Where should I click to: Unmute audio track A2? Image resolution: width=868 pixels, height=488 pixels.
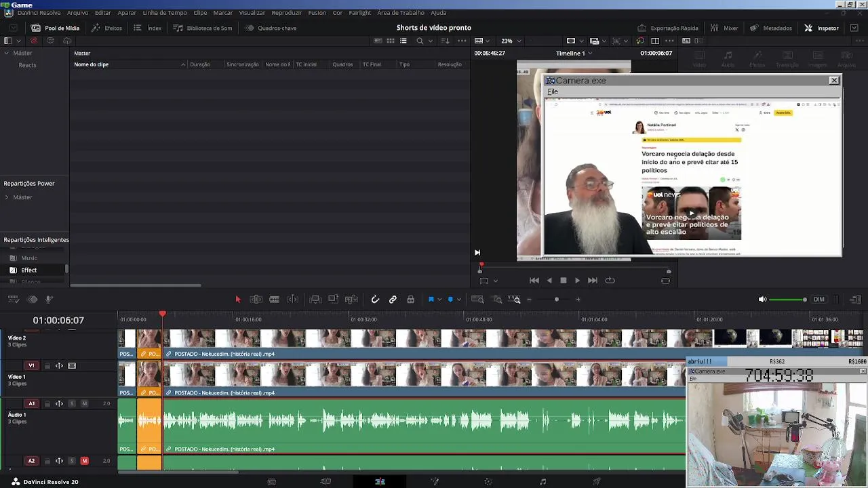[84, 461]
